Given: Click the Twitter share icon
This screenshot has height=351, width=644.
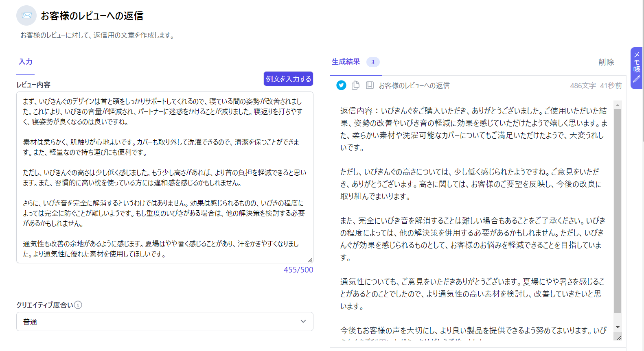Looking at the screenshot, I should pos(341,85).
